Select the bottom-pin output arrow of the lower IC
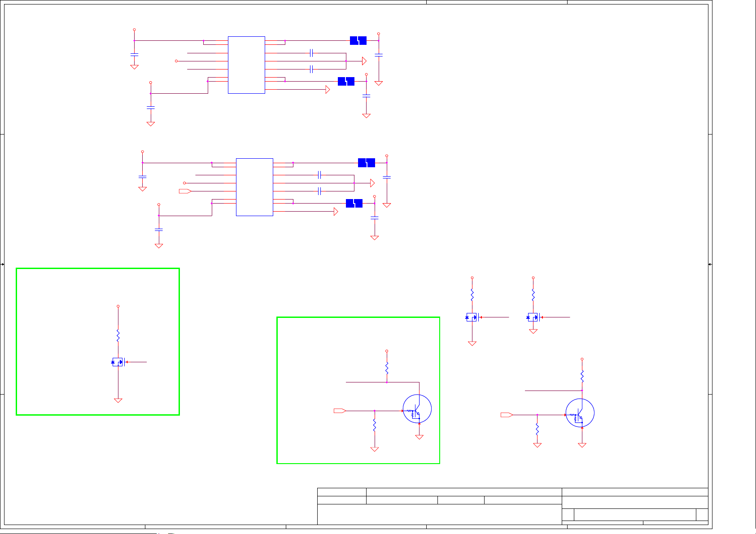Image resolution: width=756 pixels, height=534 pixels. coord(336,212)
